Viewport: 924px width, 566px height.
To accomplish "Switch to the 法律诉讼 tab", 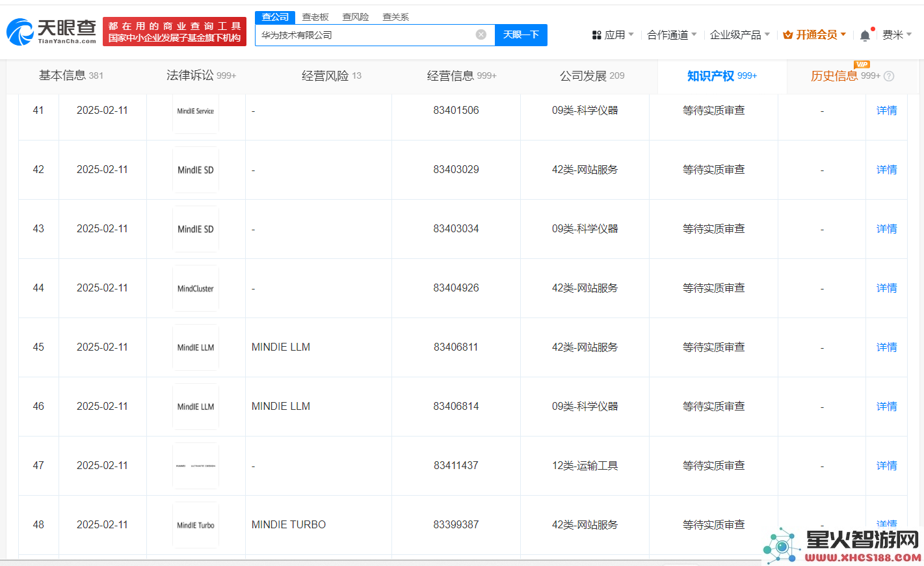I will (201, 76).
